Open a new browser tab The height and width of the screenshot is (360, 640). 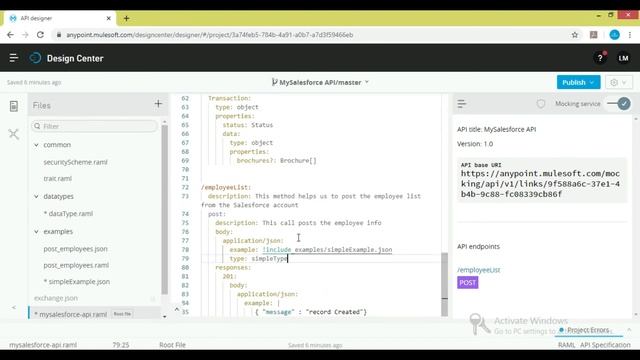[x=127, y=18]
